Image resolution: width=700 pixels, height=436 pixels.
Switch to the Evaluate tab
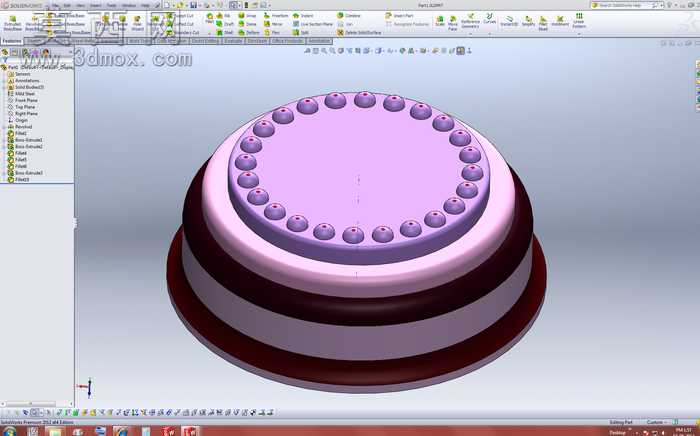pyautogui.click(x=233, y=41)
